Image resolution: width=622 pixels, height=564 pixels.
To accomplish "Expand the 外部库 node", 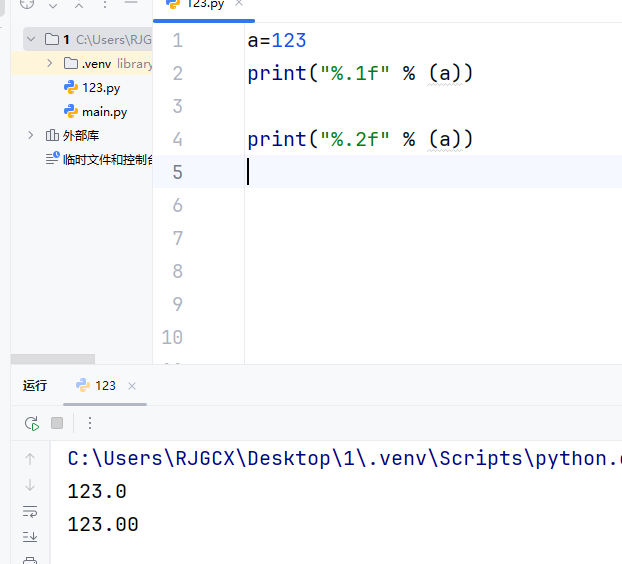I will [x=31, y=135].
